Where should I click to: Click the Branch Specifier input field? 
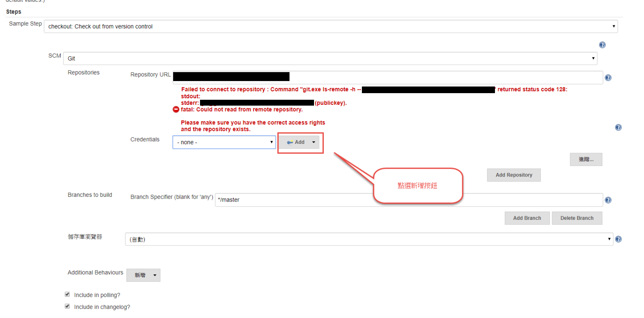(x=409, y=200)
